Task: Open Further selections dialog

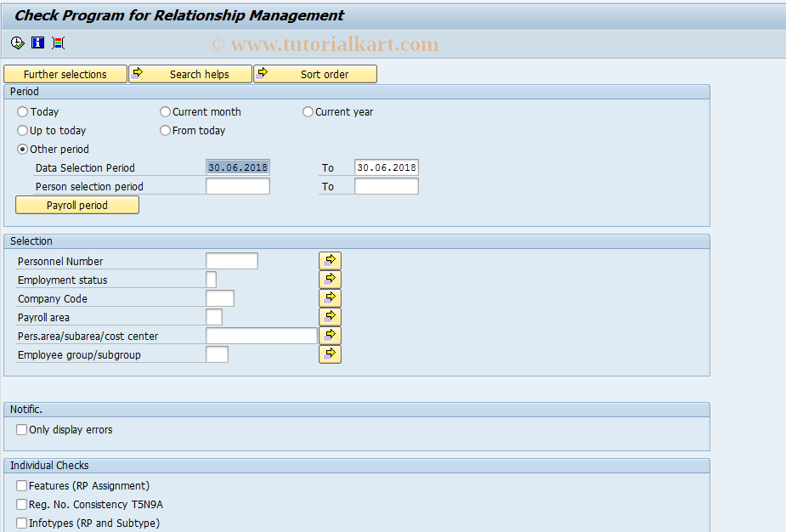Action: [x=65, y=74]
